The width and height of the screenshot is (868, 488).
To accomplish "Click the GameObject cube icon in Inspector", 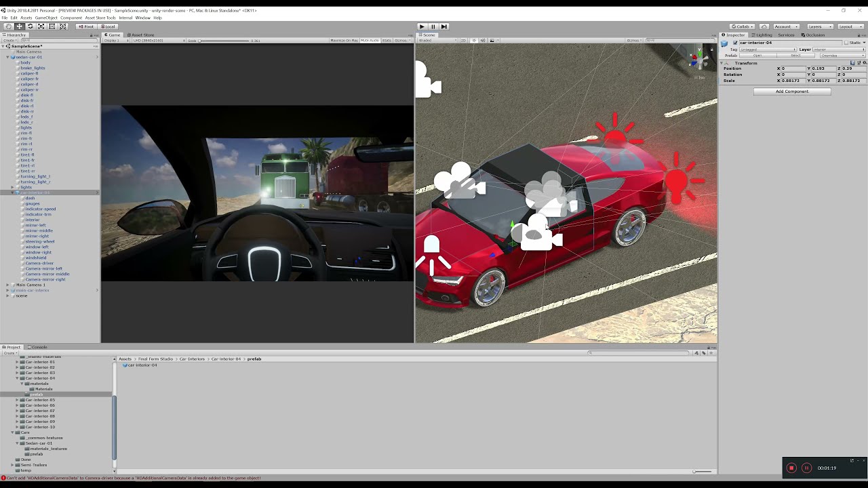I will pyautogui.click(x=724, y=43).
